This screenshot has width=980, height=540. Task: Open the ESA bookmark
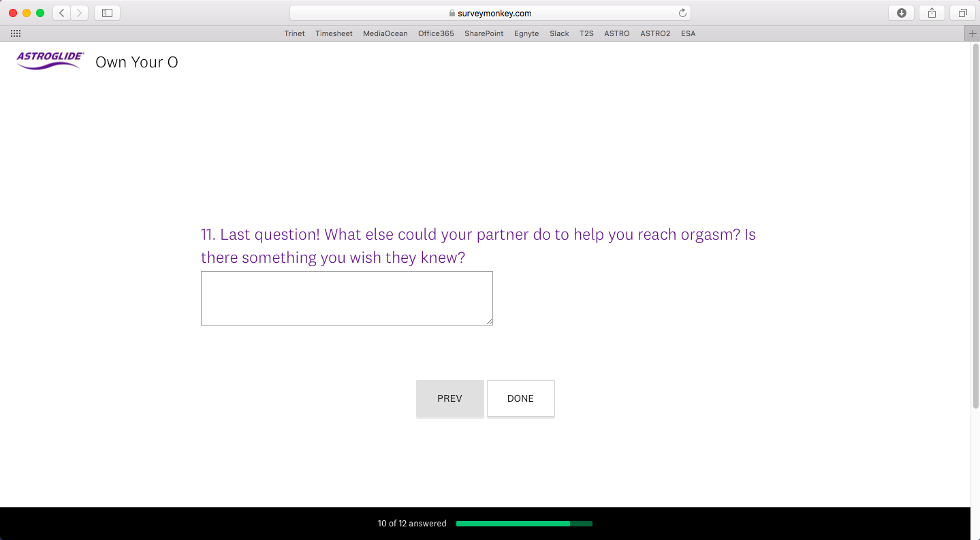689,33
